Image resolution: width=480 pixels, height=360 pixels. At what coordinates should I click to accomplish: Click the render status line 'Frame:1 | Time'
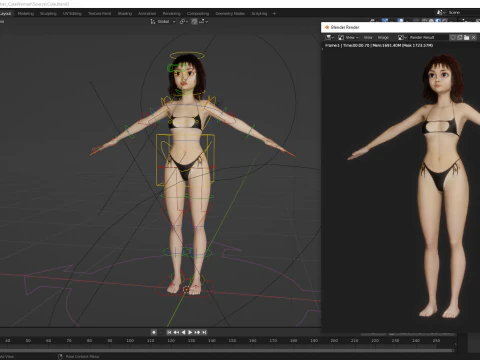point(379,45)
